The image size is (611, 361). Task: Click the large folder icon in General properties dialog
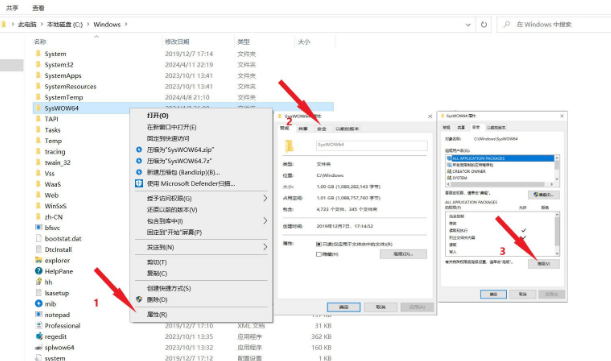tap(289, 146)
